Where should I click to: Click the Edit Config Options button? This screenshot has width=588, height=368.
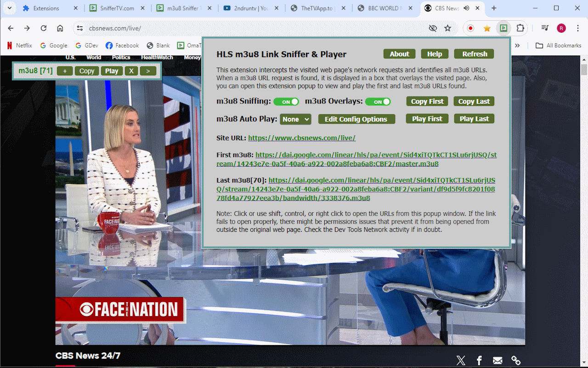pyautogui.click(x=356, y=119)
